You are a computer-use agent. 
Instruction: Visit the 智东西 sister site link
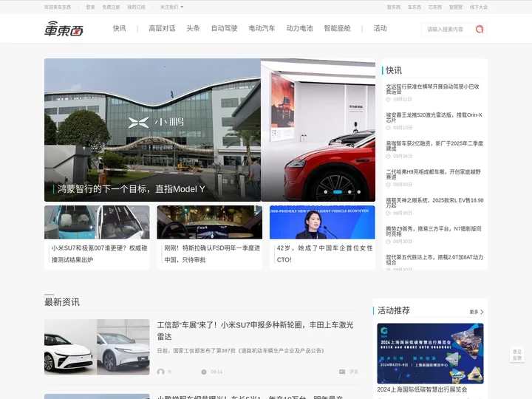[x=394, y=7]
